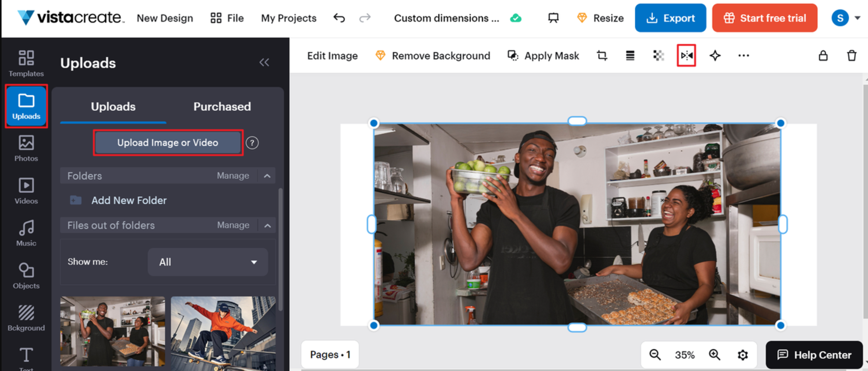
Task: Collapse the Uploads side panel
Action: pos(264,62)
